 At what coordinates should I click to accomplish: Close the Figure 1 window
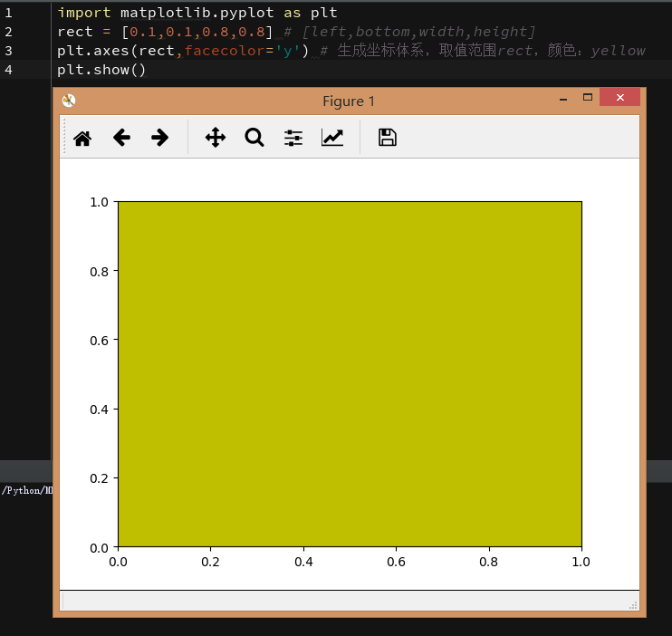click(x=619, y=97)
